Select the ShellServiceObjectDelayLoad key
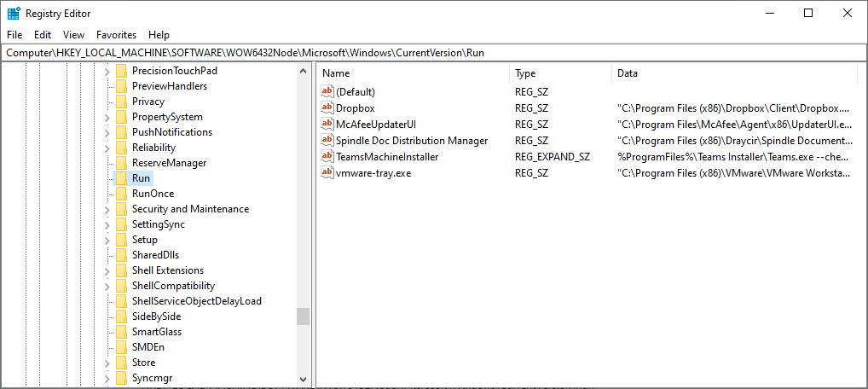The width and height of the screenshot is (868, 389). pos(196,301)
